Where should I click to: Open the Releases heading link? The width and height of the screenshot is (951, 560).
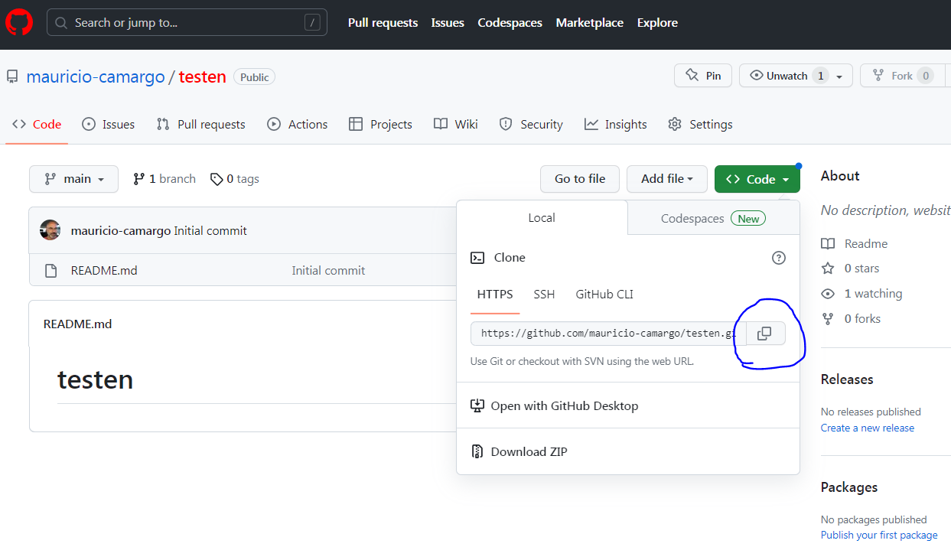tap(847, 379)
